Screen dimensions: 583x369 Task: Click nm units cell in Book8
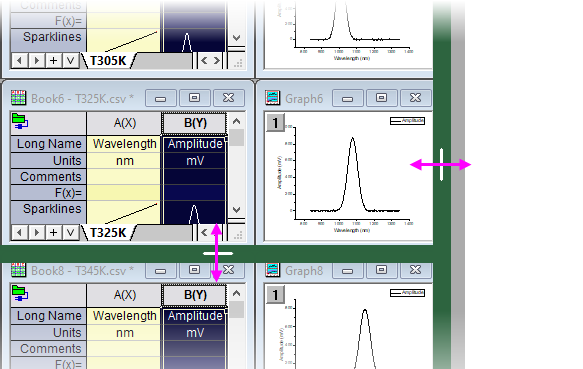125,333
